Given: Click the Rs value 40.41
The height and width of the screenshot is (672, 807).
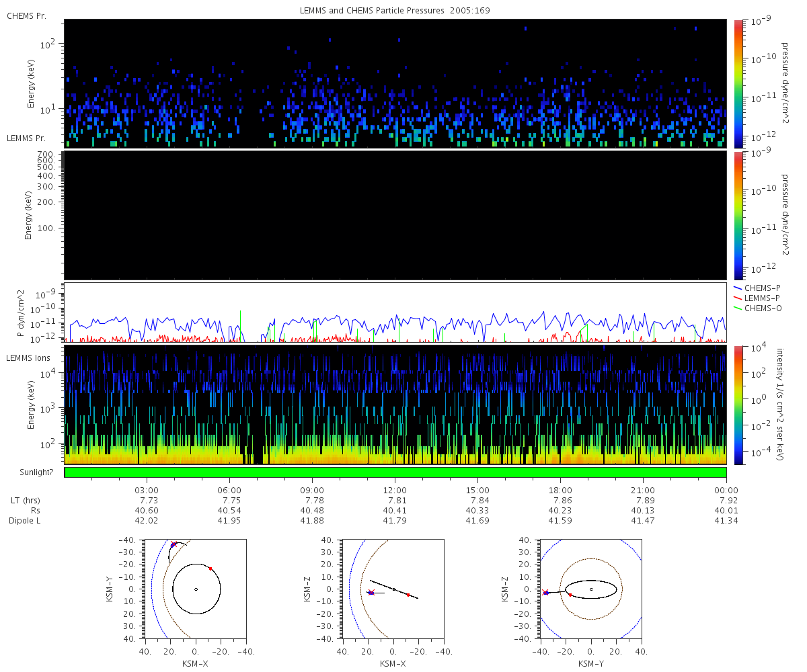Looking at the screenshot, I should pyautogui.click(x=395, y=511).
